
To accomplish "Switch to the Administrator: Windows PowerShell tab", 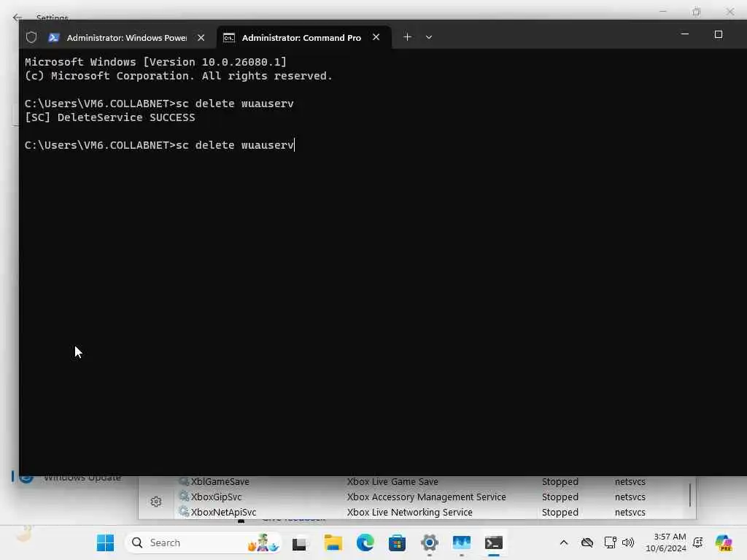I will (x=126, y=38).
